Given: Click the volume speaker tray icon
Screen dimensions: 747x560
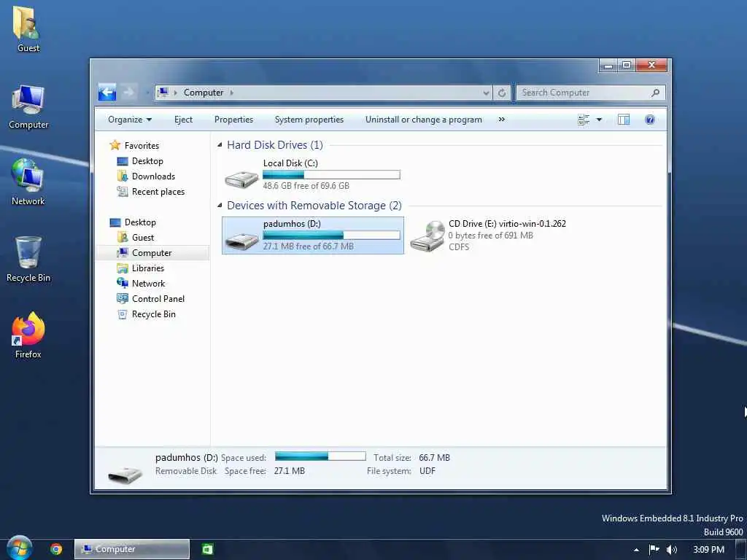Looking at the screenshot, I should coord(672,550).
